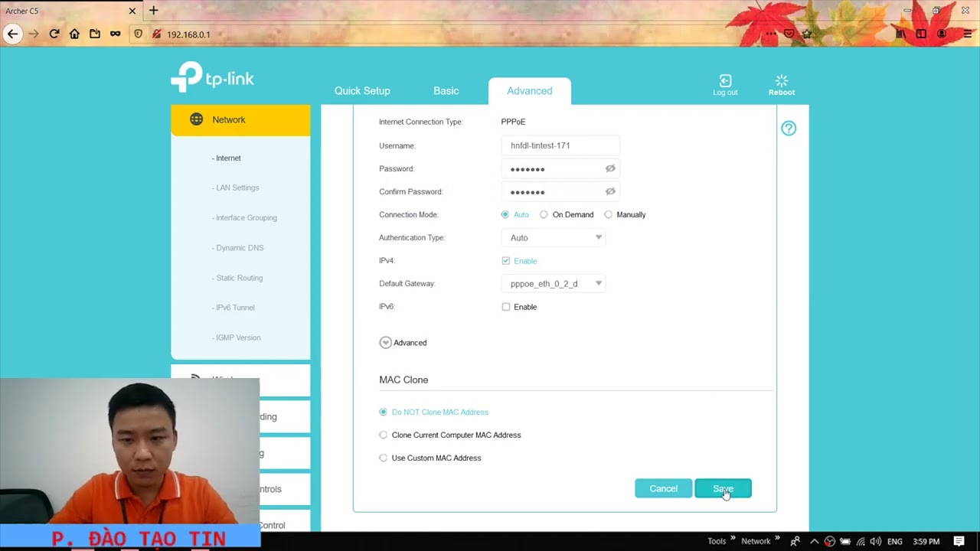Open LAN Settings

point(236,187)
